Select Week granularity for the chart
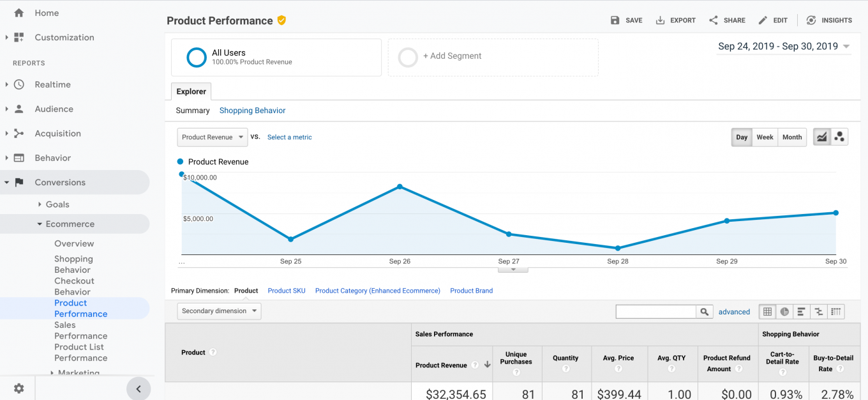Screen dimensions: 868x400 [765, 137]
